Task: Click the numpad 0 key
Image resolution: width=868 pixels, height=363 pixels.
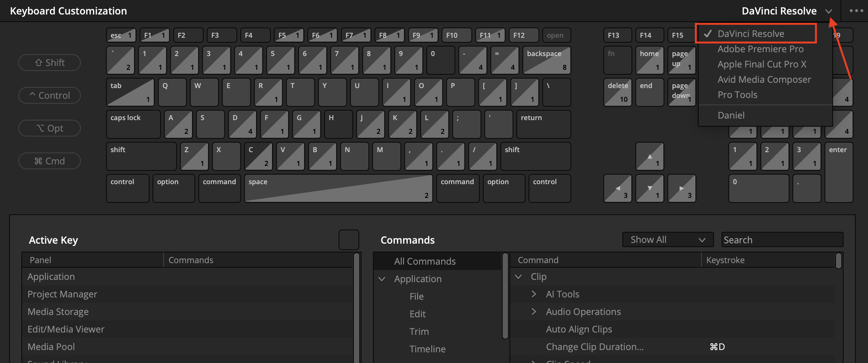Action: (x=759, y=188)
